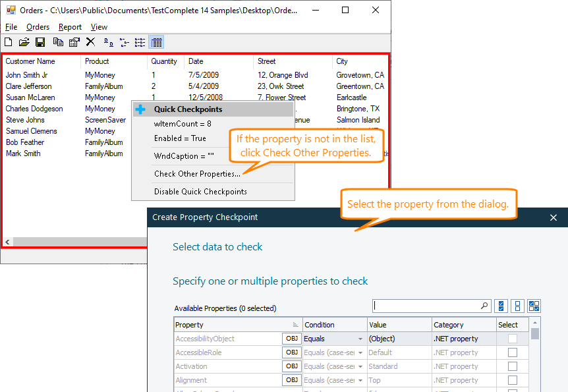Select all properties using the Select All icon
Image resolution: width=568 pixels, height=392 pixels.
pyautogui.click(x=501, y=306)
